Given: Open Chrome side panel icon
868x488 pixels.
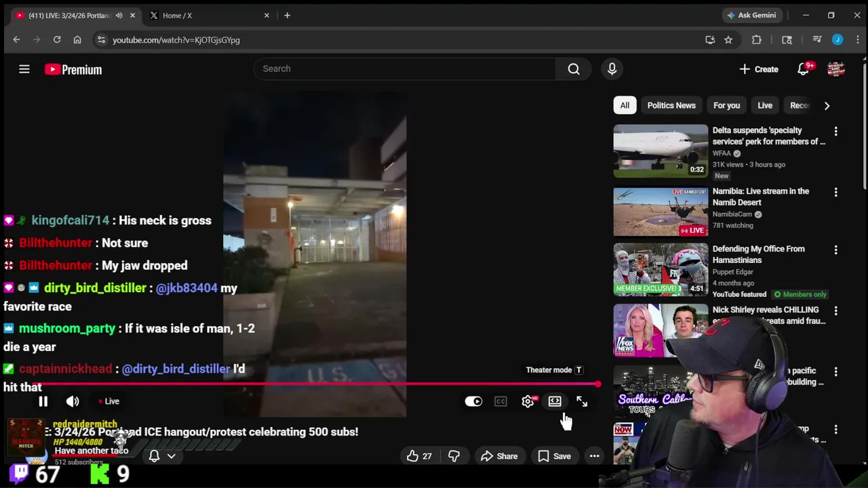Looking at the screenshot, I should pos(787,40).
